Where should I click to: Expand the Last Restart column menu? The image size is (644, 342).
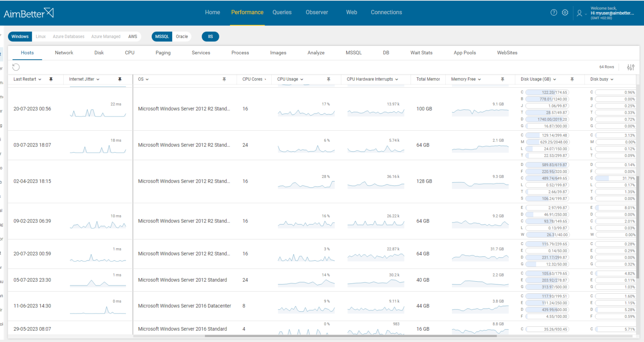tap(40, 79)
